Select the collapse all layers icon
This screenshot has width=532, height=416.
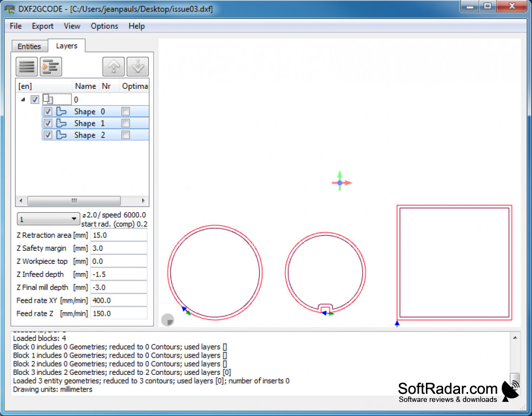coord(27,66)
